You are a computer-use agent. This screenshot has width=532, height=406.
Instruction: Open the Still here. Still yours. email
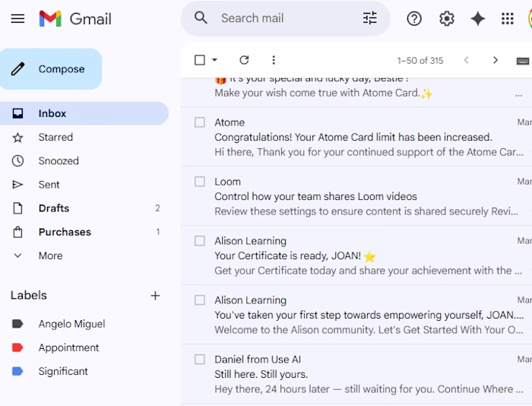pos(356,374)
